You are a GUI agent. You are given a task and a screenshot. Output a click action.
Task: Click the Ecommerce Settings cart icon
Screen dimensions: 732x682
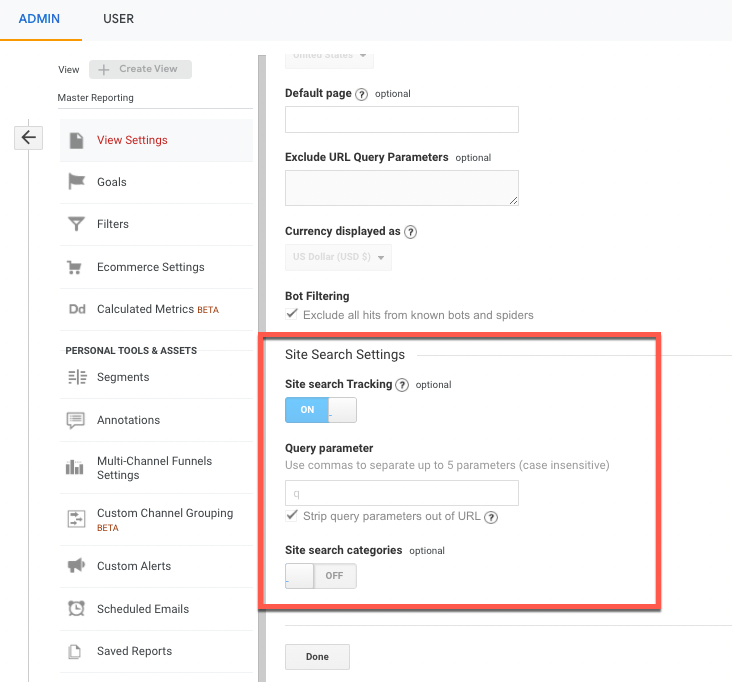pos(74,267)
